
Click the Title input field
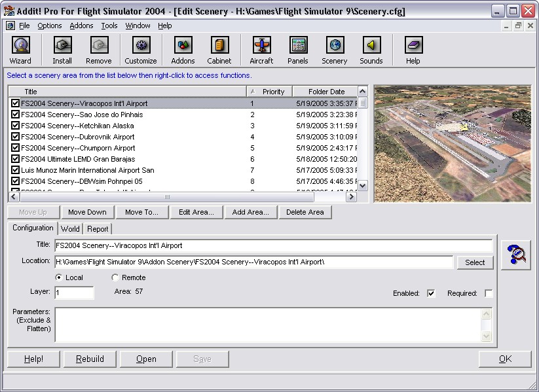tap(274, 245)
